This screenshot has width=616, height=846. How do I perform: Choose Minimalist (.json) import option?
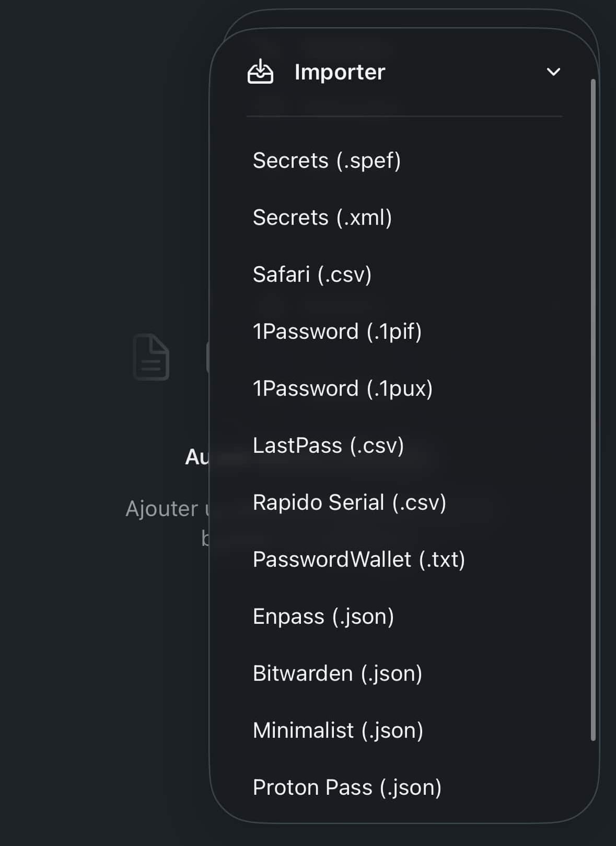click(338, 730)
